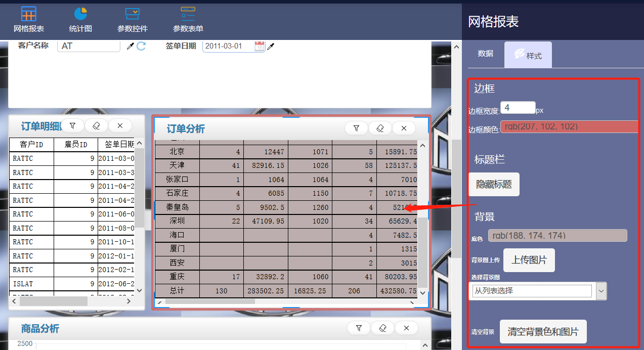Click eraser icon on 订单分析 panel
The height and width of the screenshot is (350, 644).
[x=380, y=128]
